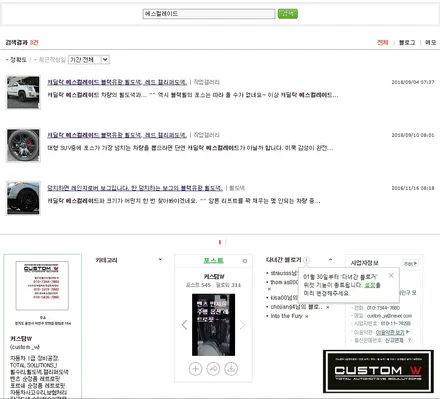Click the 커스텀W blog name in profile

pyautogui.click(x=21, y=339)
